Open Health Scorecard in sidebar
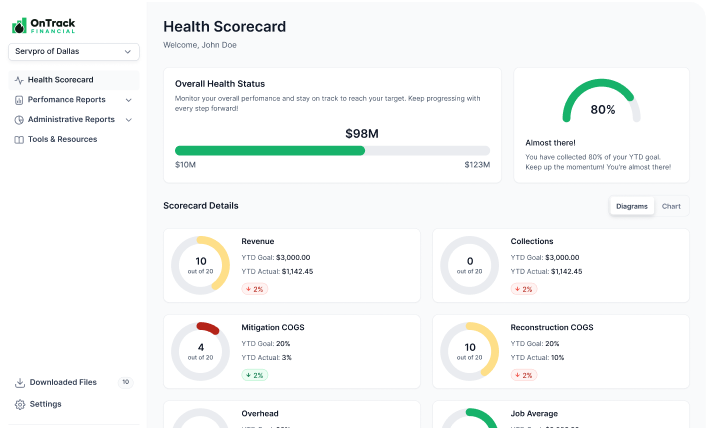 (x=61, y=80)
